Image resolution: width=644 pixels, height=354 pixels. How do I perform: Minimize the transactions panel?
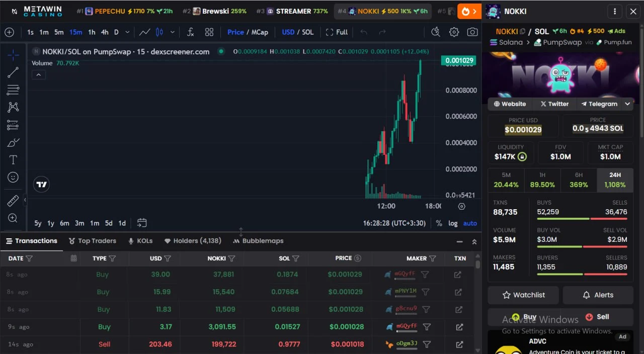pyautogui.click(x=460, y=241)
